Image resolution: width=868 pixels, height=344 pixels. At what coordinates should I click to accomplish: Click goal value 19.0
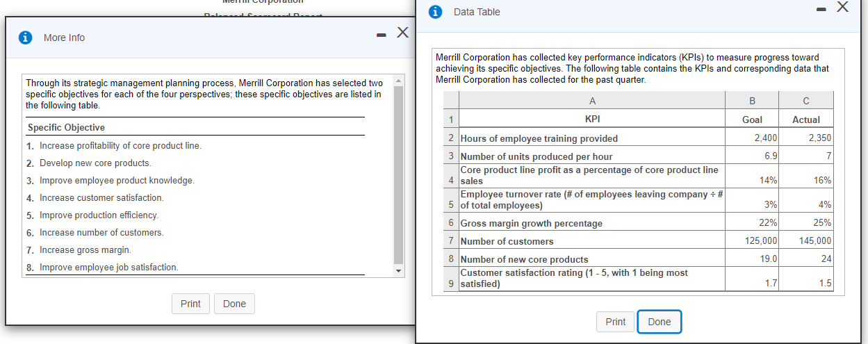[x=769, y=259]
